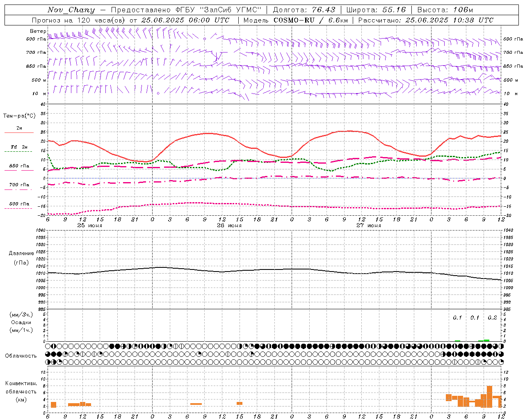Click the dotted '500 гПа' temperature legend line

point(18,208)
